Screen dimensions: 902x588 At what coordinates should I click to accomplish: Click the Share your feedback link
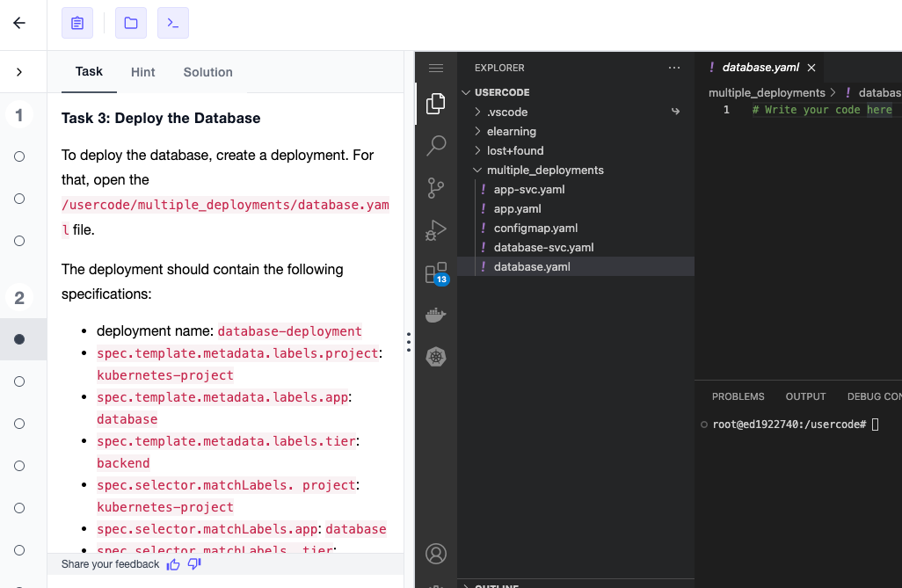pos(109,563)
